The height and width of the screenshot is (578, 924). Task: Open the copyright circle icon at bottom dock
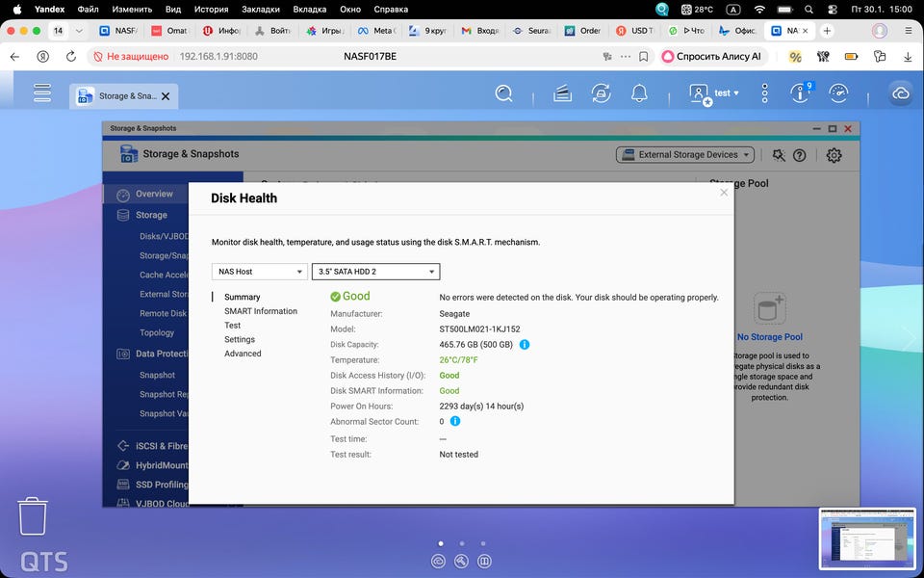(x=438, y=561)
